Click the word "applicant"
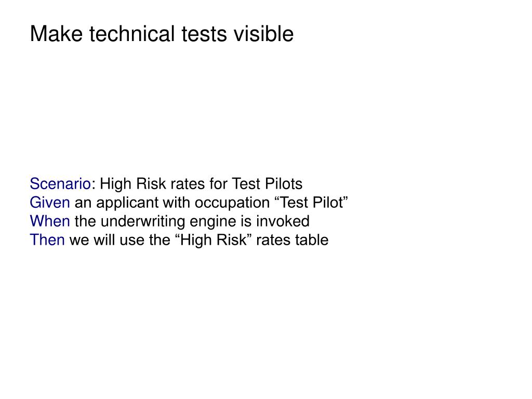The image size is (532, 399). (128, 203)
